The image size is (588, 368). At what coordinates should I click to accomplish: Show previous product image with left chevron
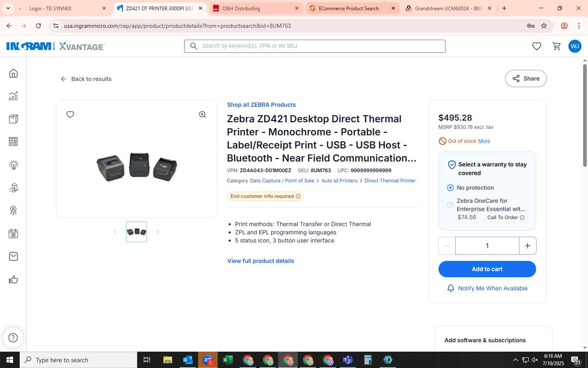click(x=115, y=232)
